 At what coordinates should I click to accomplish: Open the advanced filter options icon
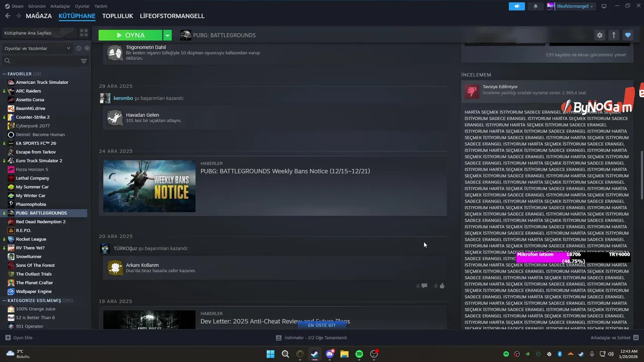pyautogui.click(x=84, y=61)
